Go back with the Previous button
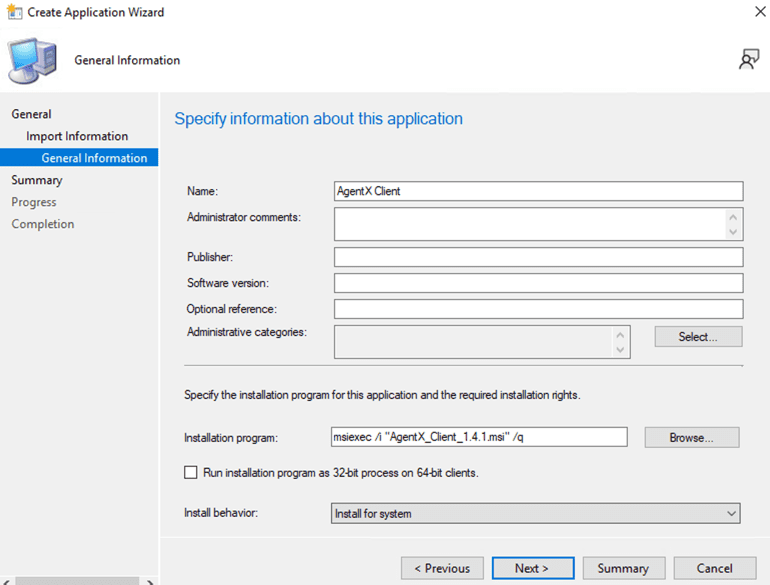 coord(442,568)
